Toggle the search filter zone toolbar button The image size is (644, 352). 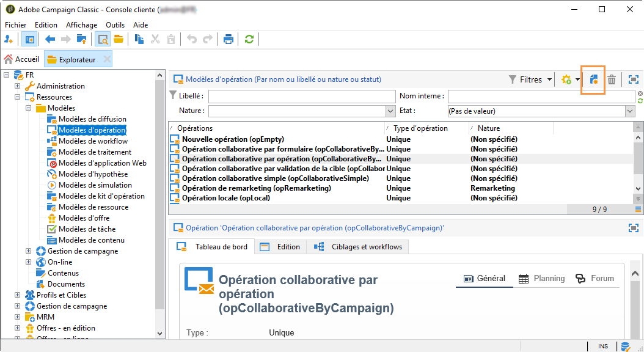coord(103,40)
